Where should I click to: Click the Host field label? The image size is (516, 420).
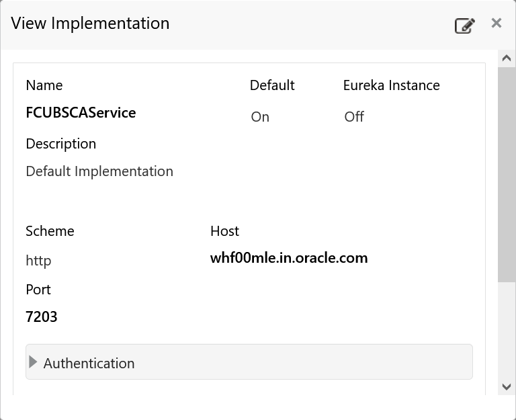click(x=224, y=231)
